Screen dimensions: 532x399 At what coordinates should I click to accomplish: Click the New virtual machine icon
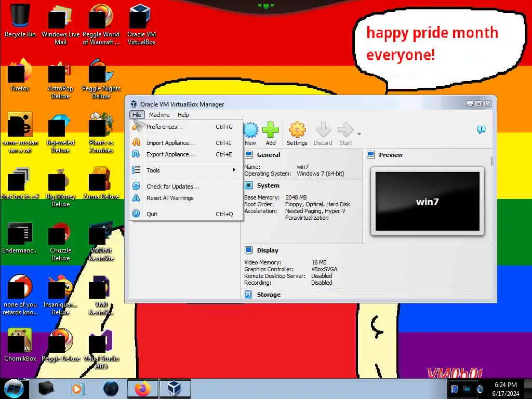251,129
